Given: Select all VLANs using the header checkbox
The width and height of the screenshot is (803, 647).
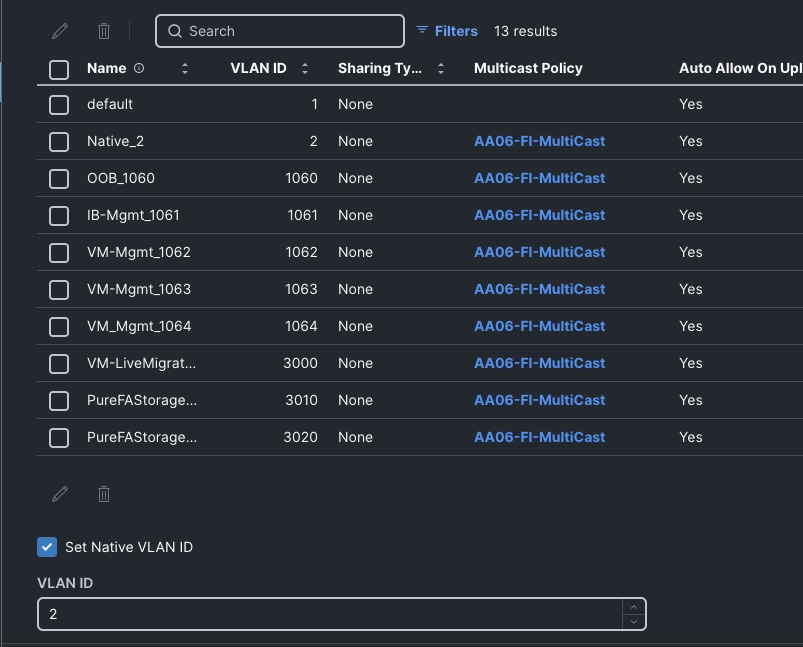Looking at the screenshot, I should click(58, 68).
